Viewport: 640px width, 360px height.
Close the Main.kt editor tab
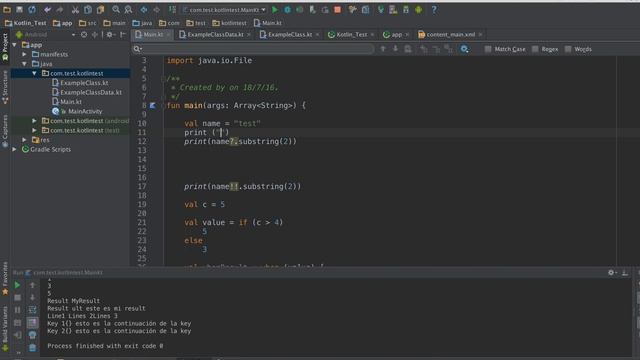(168, 35)
